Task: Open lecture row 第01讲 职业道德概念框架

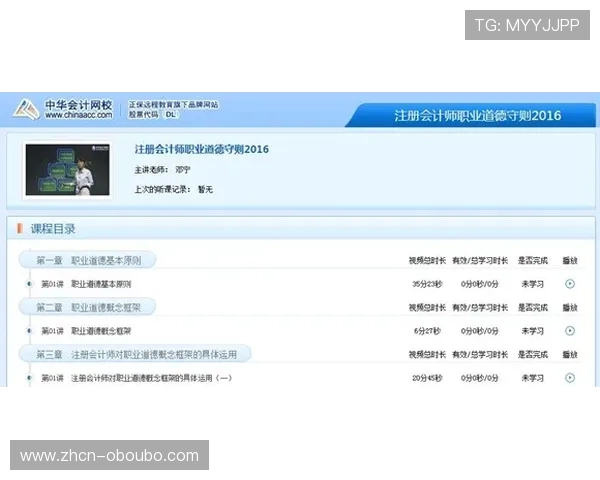Action: pos(86,331)
